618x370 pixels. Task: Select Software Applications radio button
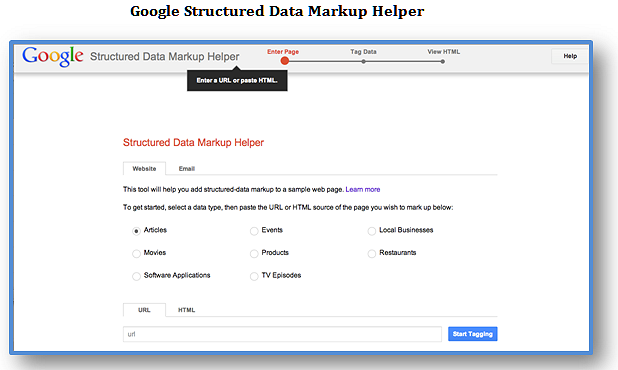pos(136,276)
